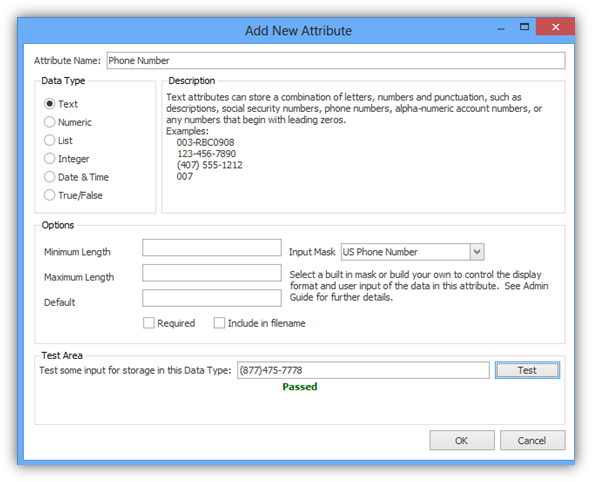This screenshot has width=592, height=482.
Task: Open the US Phone Number combo box
Action: [412, 252]
